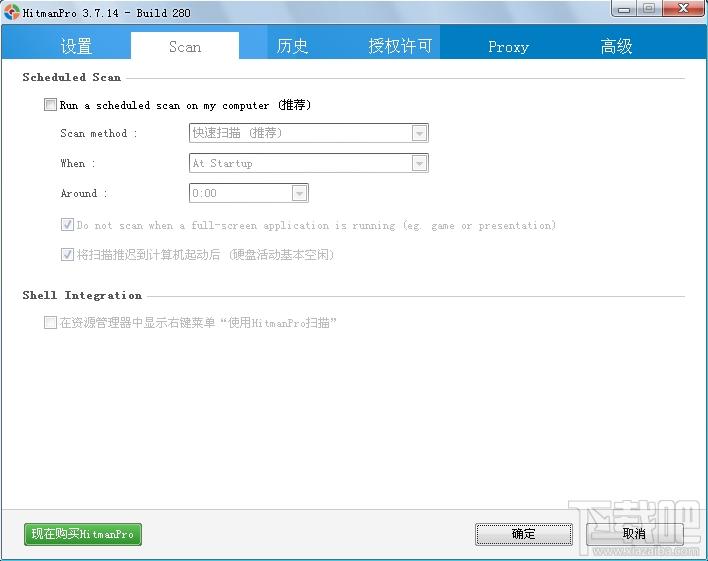The image size is (708, 561).
Task: Click the Around label
Action: [x=84, y=193]
